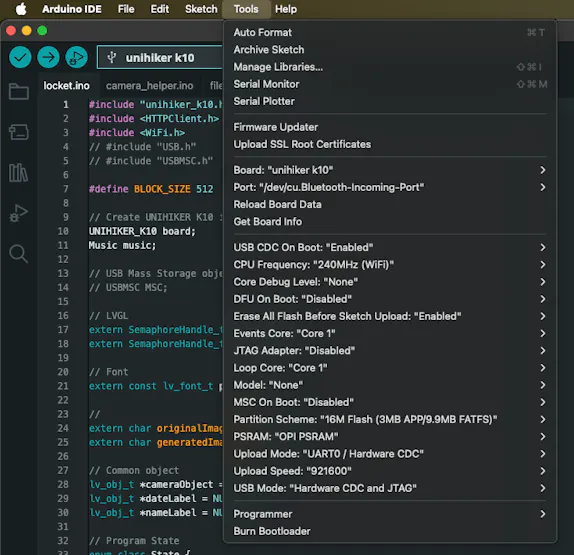Expand the Board "unihiker k10" submenu
The height and width of the screenshot is (555, 574).
[x=390, y=170]
